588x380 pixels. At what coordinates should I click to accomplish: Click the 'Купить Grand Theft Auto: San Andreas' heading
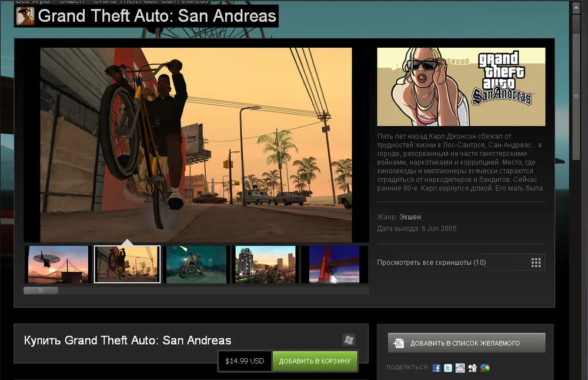128,340
